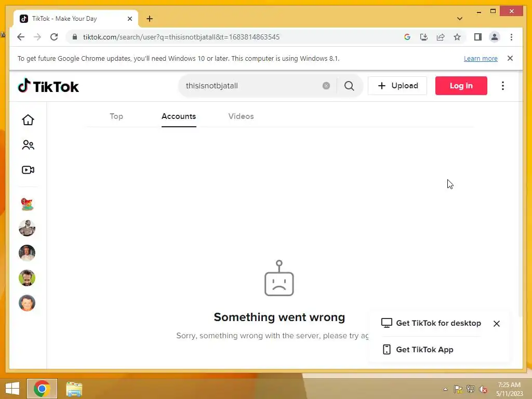Open the Learn more link

point(481,58)
